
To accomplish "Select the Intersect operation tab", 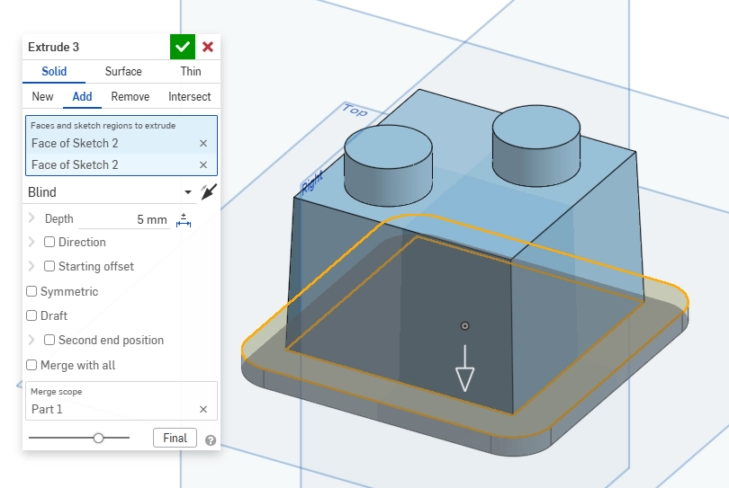I will coord(189,97).
